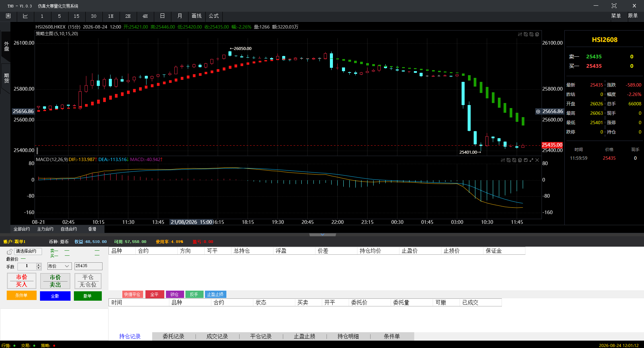Click the 请选择合约 contract selector field
Screen dimensions: 644x348
pos(28,251)
